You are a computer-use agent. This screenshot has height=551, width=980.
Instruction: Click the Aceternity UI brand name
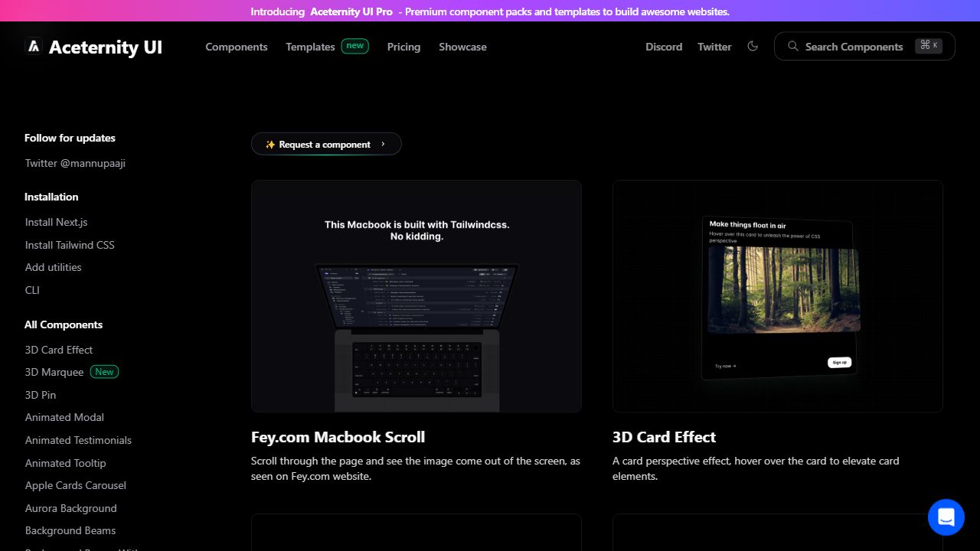point(106,47)
